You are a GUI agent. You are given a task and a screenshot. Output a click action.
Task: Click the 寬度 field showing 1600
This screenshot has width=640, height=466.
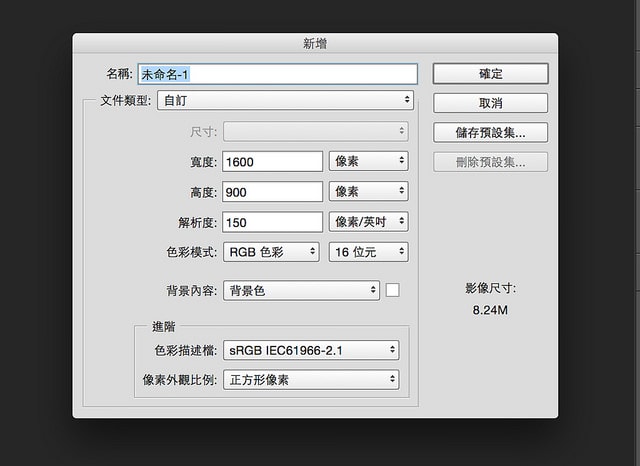273,161
